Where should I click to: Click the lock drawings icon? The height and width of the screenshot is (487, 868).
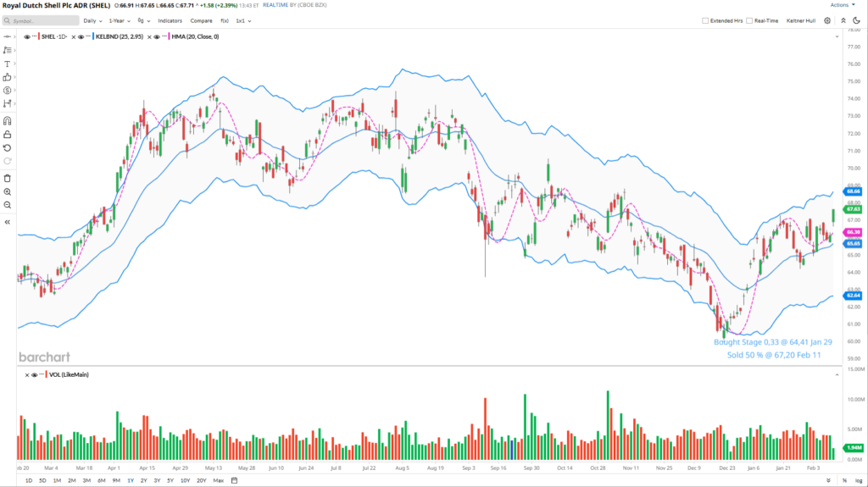point(8,134)
